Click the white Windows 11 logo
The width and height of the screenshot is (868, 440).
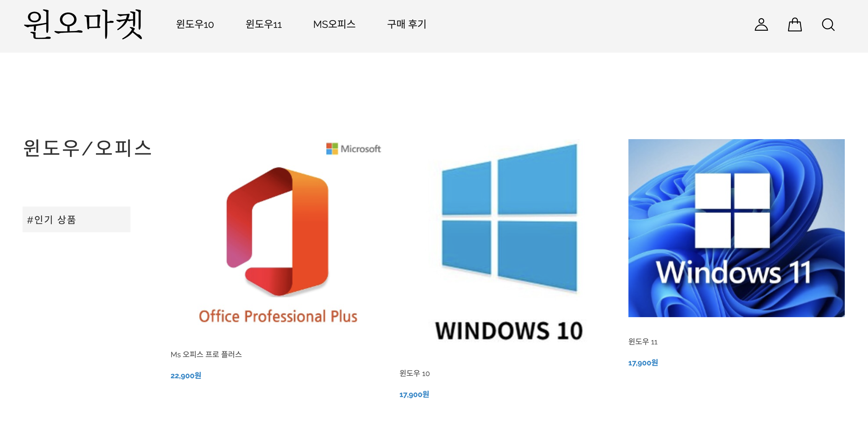732,210
